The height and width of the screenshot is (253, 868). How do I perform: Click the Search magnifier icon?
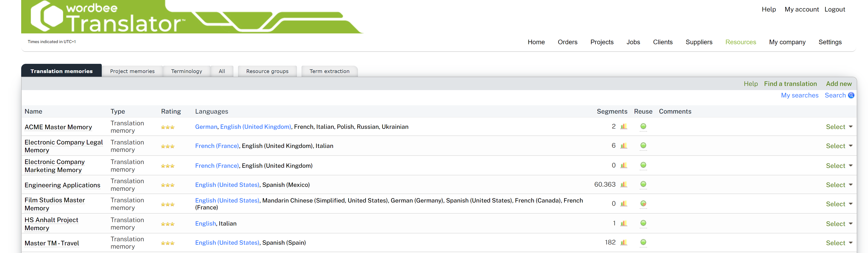pyautogui.click(x=851, y=95)
